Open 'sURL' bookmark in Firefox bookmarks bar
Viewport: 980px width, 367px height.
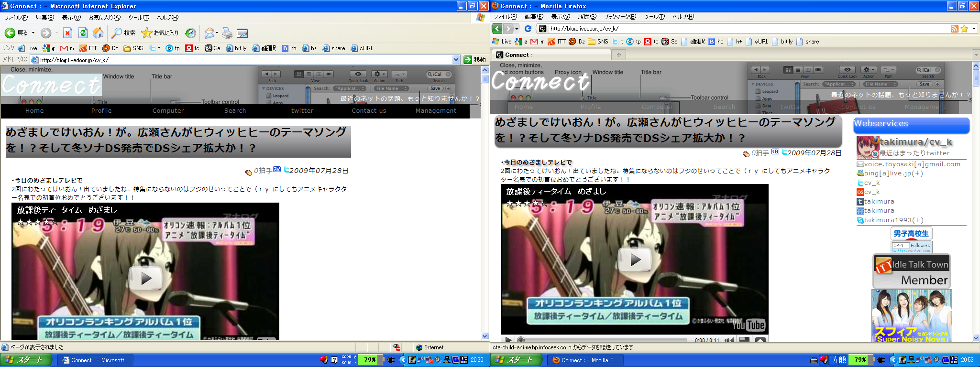pos(757,42)
